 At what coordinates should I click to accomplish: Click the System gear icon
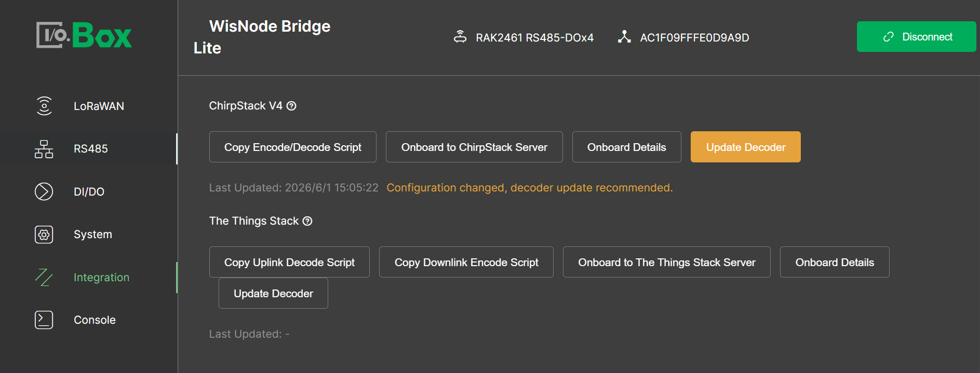(x=44, y=234)
